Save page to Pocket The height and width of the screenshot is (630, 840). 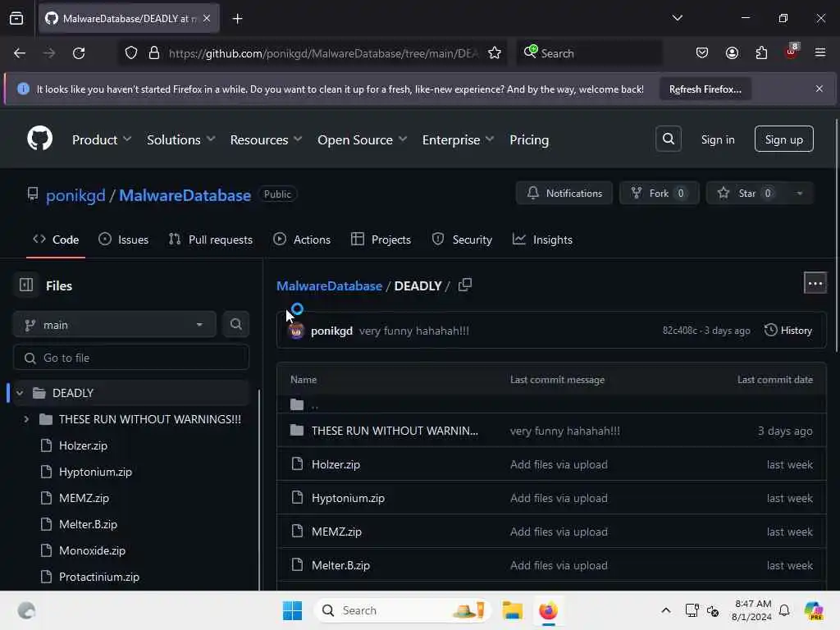click(x=702, y=53)
